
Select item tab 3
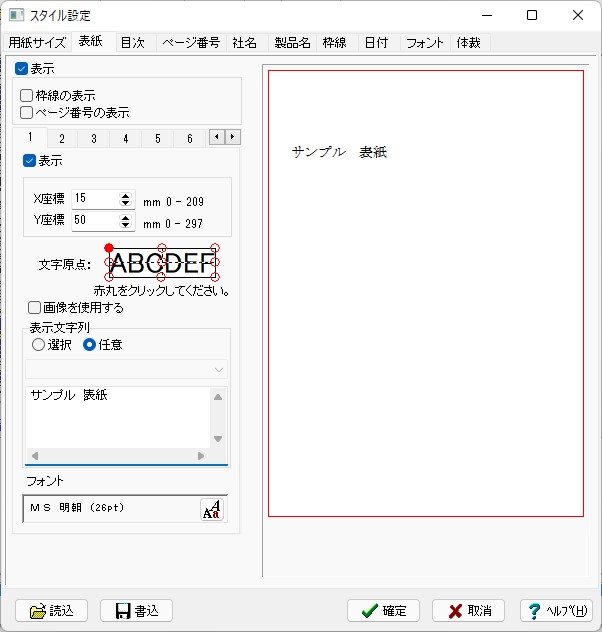(x=93, y=139)
